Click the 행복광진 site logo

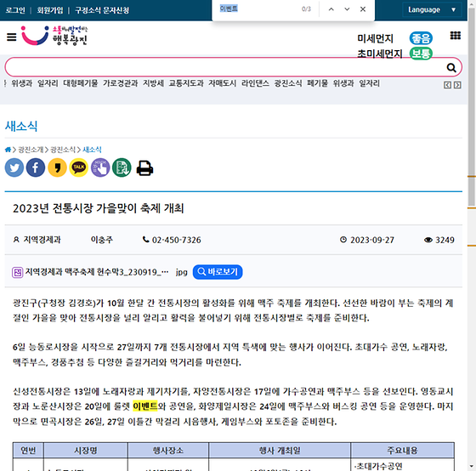tap(54, 36)
